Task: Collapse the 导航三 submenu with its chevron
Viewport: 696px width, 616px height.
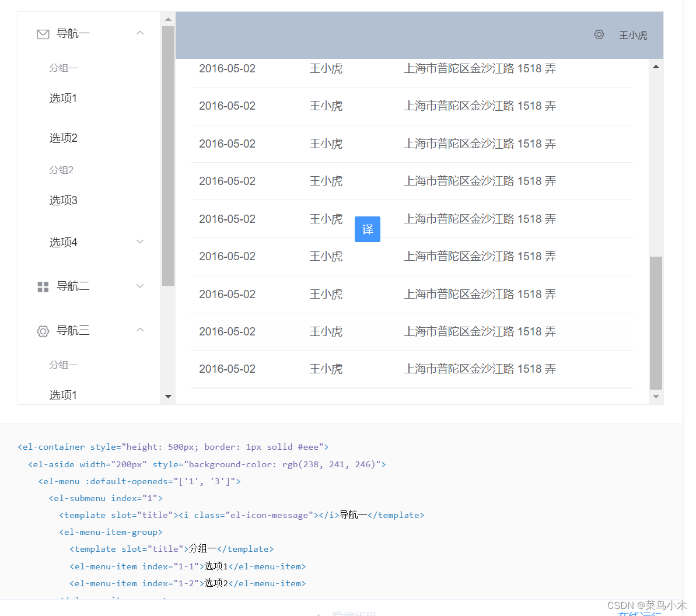Action: 140,330
